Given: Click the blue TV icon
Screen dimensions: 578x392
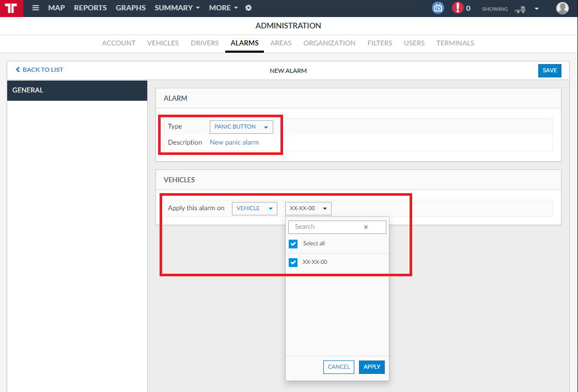Looking at the screenshot, I should (438, 8).
